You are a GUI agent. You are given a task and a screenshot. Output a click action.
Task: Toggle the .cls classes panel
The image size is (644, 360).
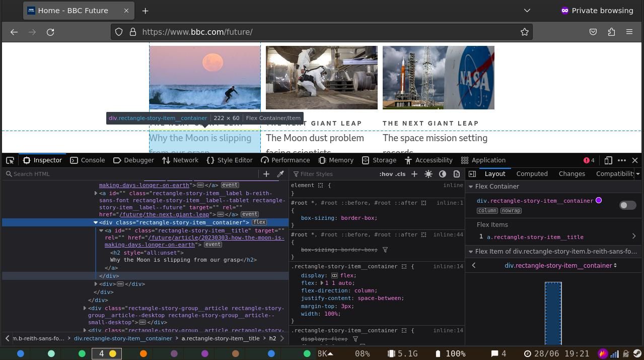click(x=400, y=174)
